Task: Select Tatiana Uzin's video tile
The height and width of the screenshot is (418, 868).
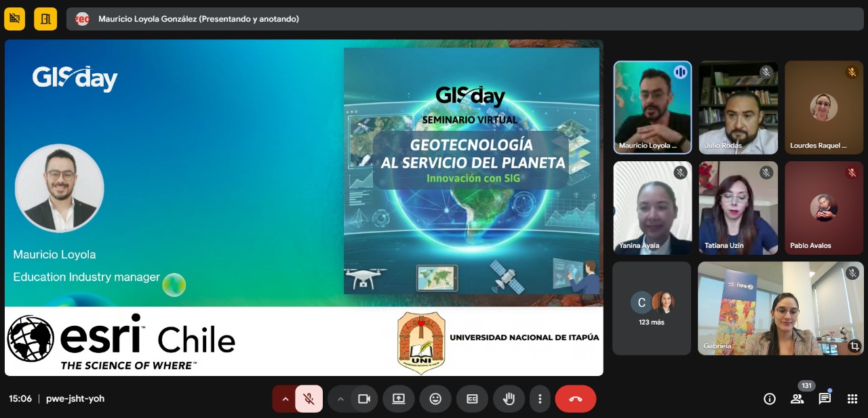Action: tap(738, 207)
